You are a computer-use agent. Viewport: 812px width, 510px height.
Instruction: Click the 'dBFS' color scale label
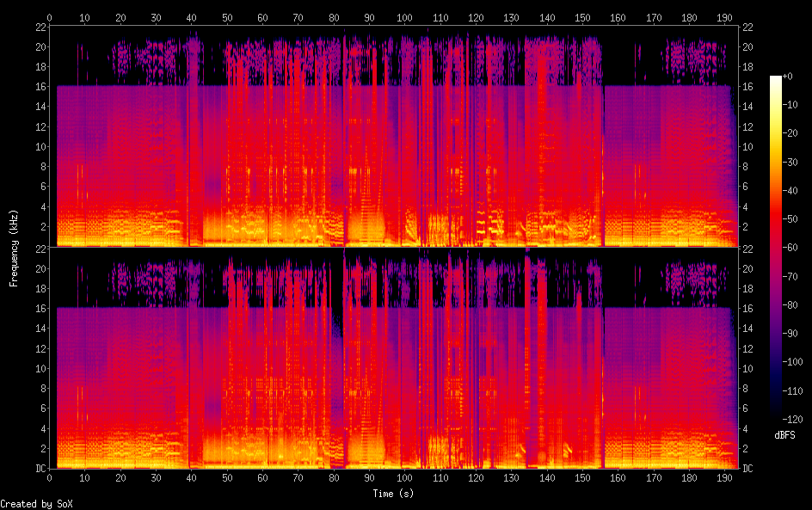pyautogui.click(x=784, y=436)
